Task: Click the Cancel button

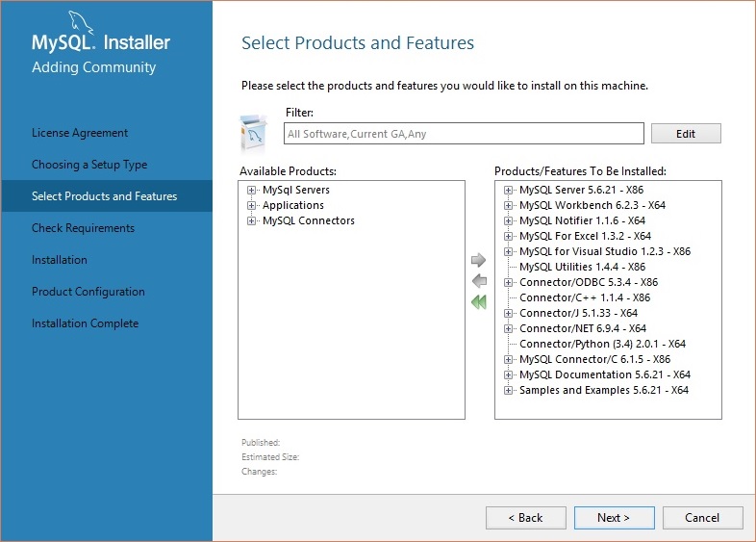Action: click(x=702, y=518)
